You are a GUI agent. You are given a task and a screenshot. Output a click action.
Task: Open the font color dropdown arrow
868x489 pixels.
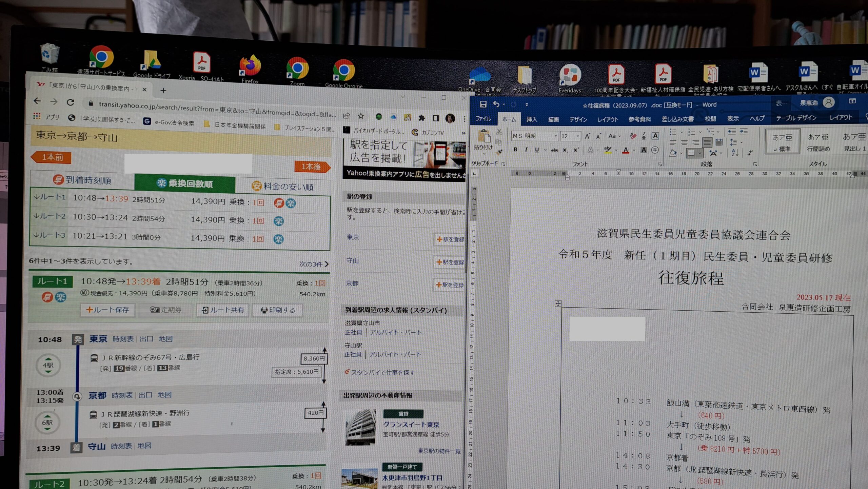634,150
